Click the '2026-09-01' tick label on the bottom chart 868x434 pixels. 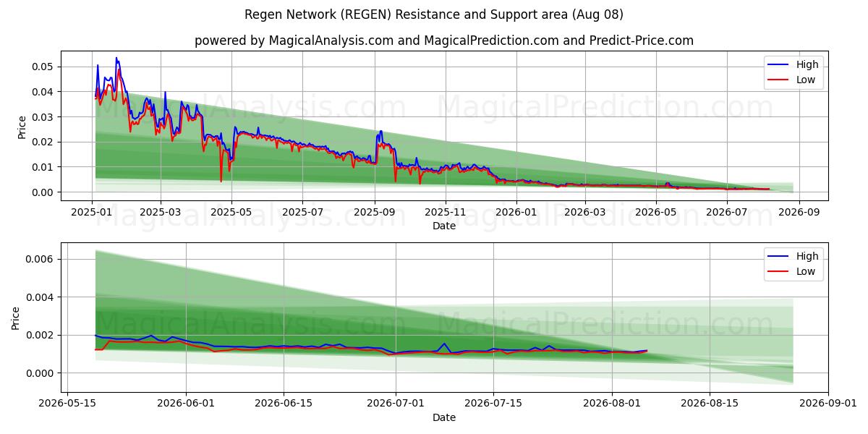[828, 404]
